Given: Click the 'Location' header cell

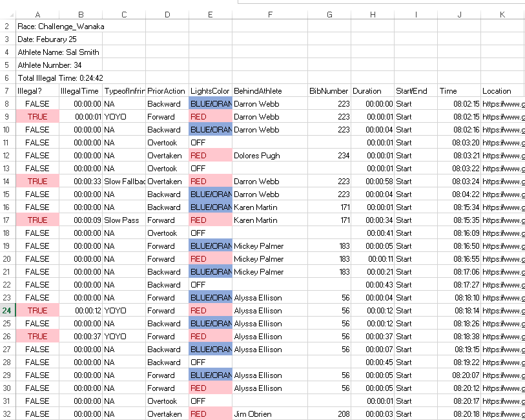Looking at the screenshot, I should tap(502, 90).
